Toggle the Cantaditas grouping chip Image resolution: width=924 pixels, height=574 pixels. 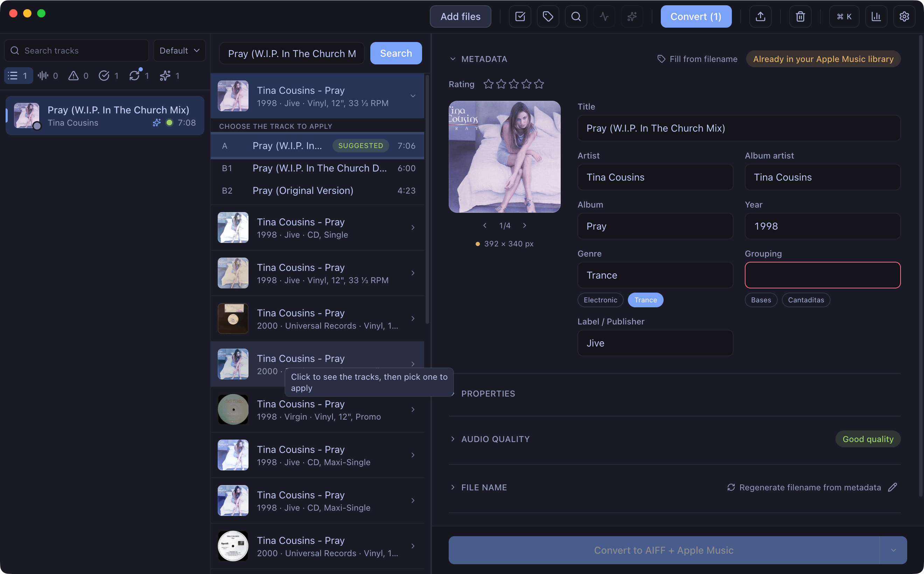click(806, 300)
